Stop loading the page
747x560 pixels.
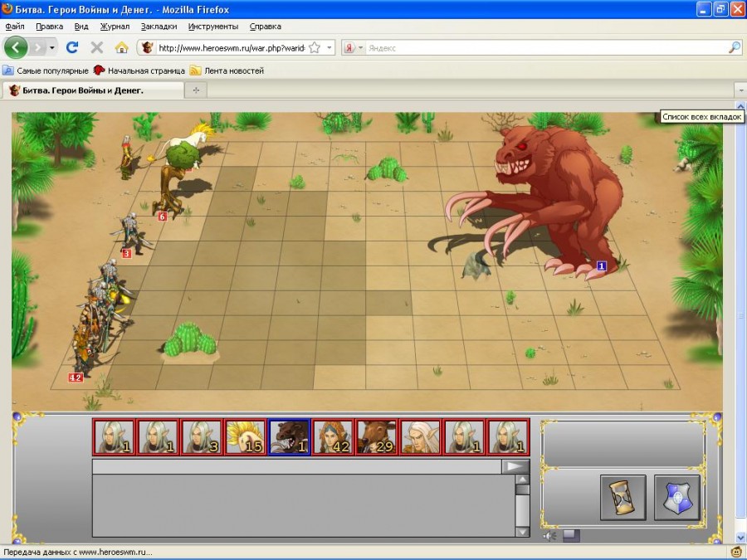click(97, 47)
